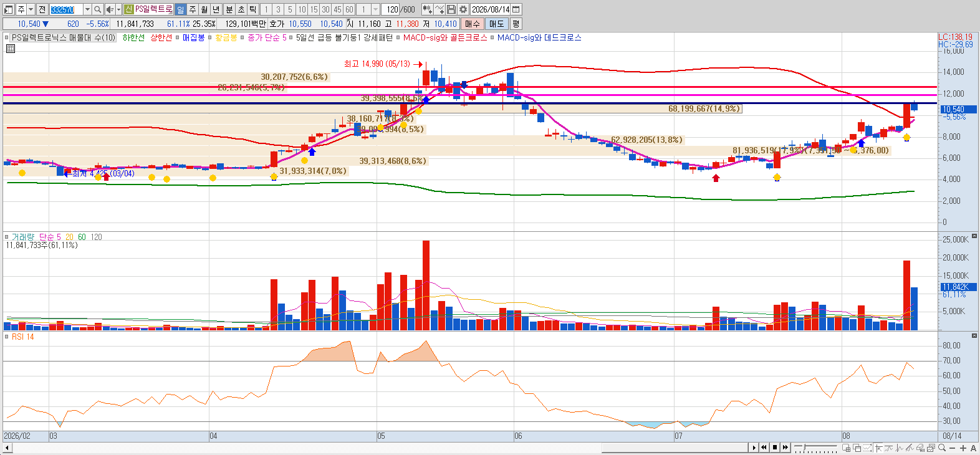Open the stock code dropdown arrow
Image resolution: width=980 pixels, height=455 pixels.
coord(87,9)
